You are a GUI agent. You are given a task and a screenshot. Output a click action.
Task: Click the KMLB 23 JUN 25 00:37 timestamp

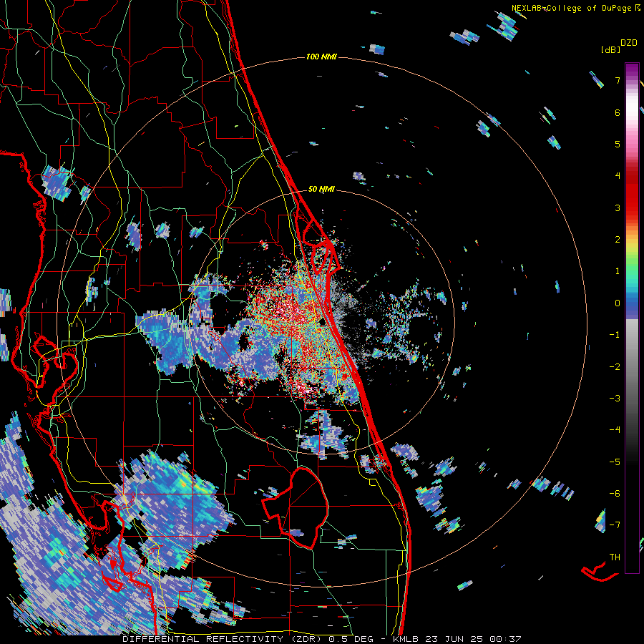457,639
